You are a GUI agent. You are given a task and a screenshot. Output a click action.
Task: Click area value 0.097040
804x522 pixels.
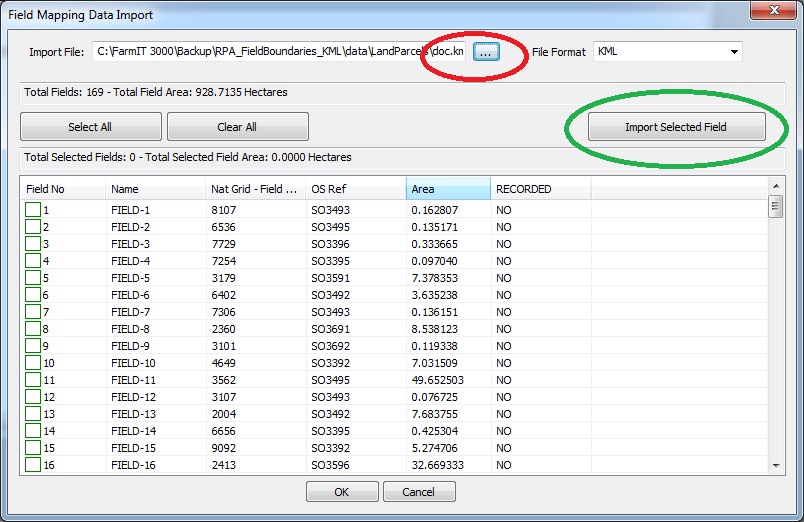(434, 261)
